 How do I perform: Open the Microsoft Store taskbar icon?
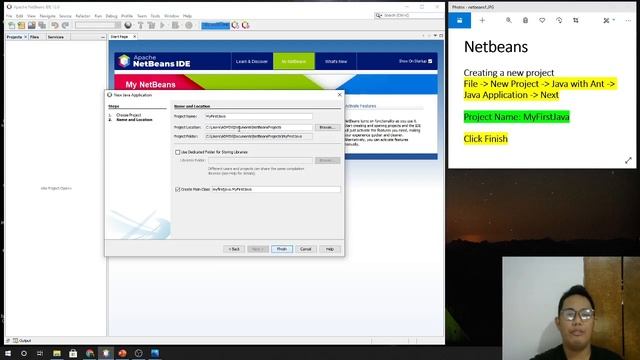(x=73, y=353)
